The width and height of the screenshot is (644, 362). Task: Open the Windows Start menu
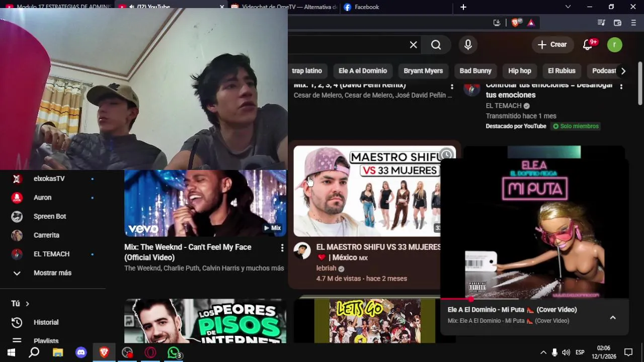tap(11, 353)
